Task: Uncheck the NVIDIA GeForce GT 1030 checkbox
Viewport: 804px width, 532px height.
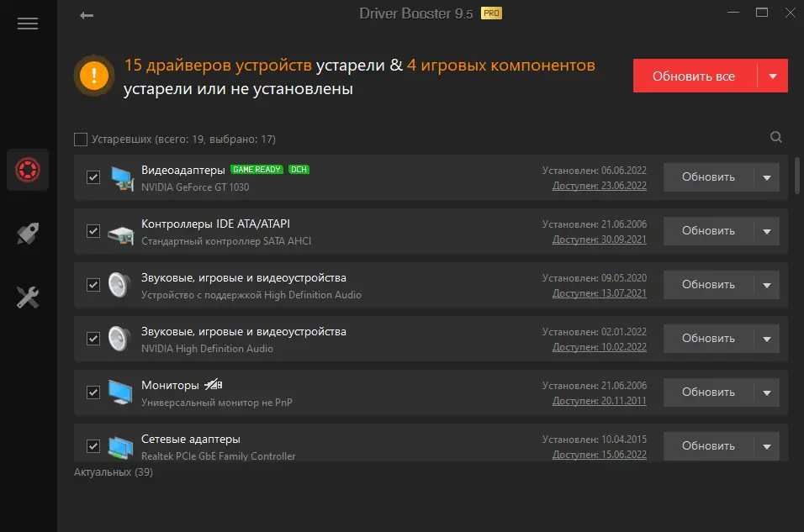Action: pyautogui.click(x=93, y=177)
